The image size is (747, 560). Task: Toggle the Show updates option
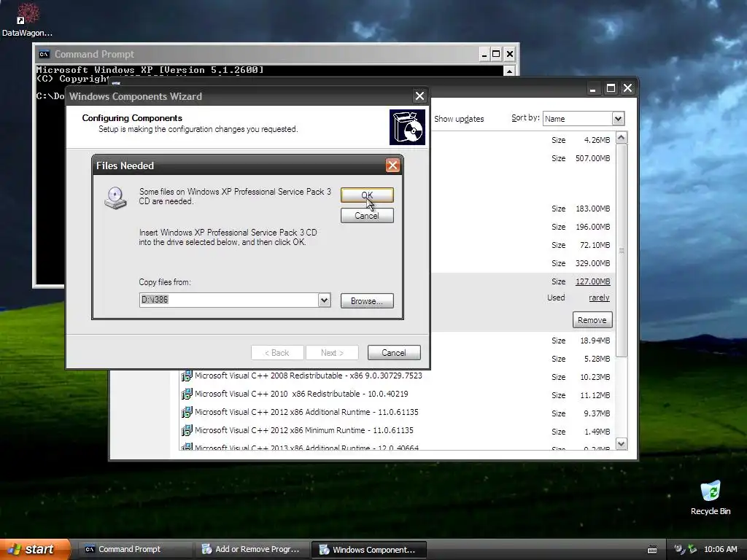[459, 119]
